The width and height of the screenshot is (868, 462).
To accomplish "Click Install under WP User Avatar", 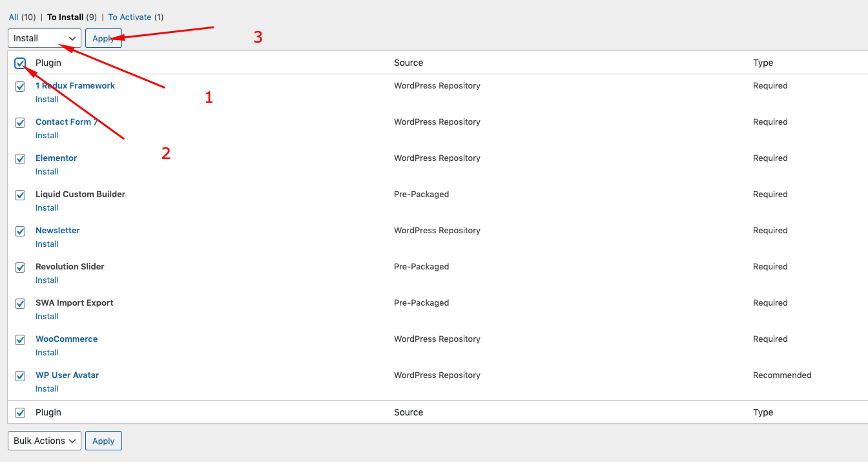I will coord(47,389).
